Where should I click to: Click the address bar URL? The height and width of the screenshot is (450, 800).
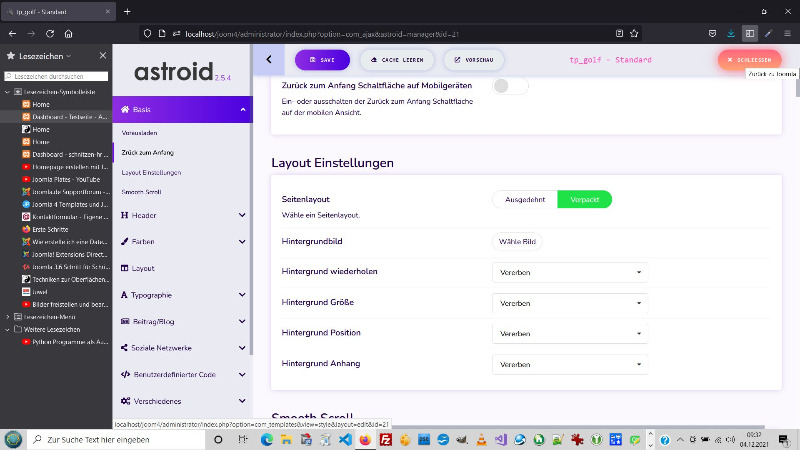[322, 34]
